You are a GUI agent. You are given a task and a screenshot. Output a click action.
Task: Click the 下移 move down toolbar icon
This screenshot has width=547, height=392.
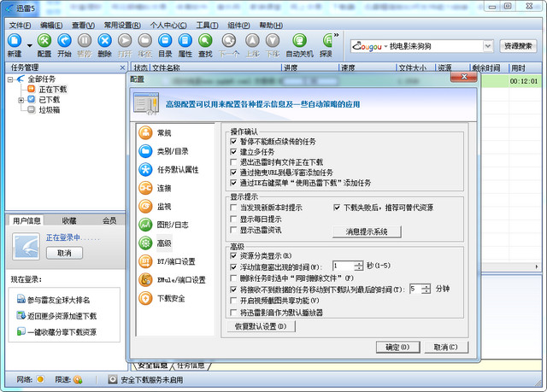(273, 41)
